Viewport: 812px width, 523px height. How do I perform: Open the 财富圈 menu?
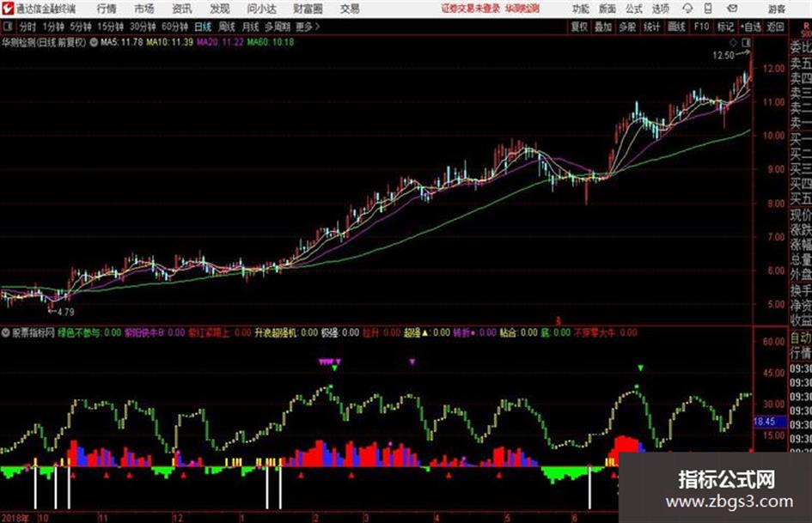click(x=308, y=9)
